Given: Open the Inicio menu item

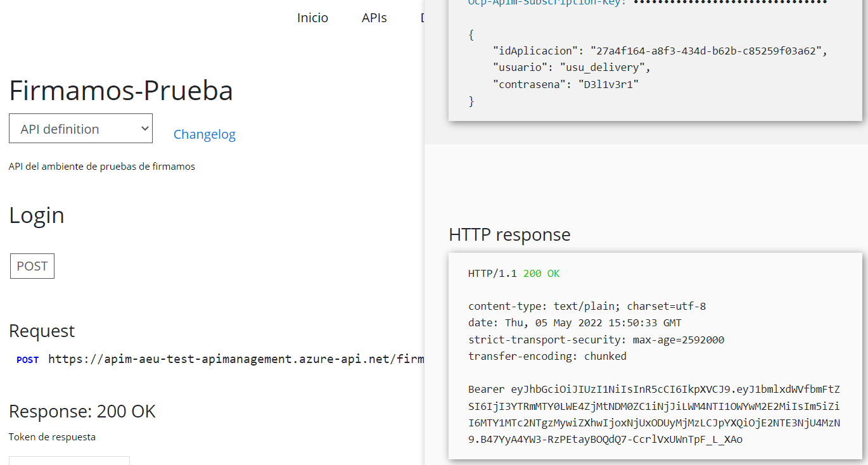Looking at the screenshot, I should (x=312, y=18).
